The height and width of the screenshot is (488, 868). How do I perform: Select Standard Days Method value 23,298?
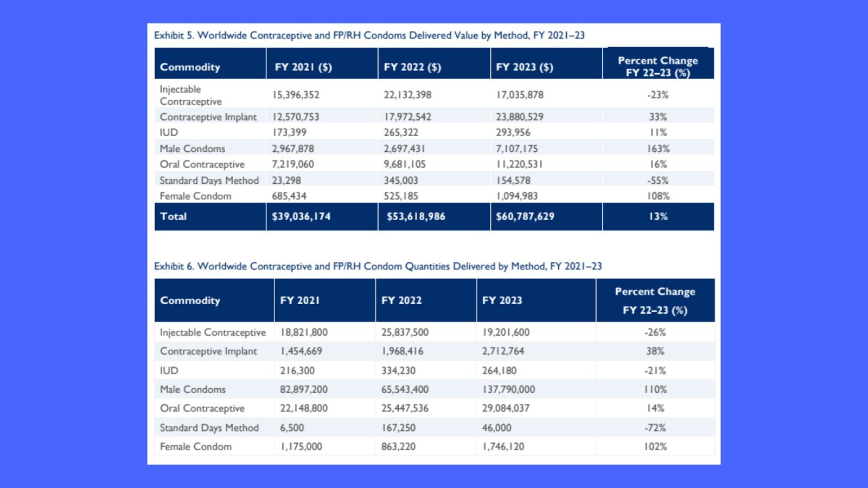(x=286, y=181)
